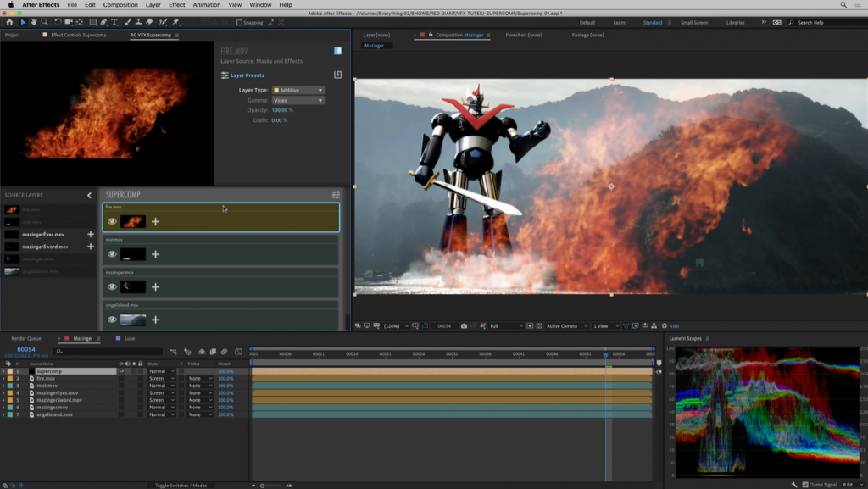Enable the Snapping checkbox
Viewport: 868px width, 489px height.
[x=239, y=23]
